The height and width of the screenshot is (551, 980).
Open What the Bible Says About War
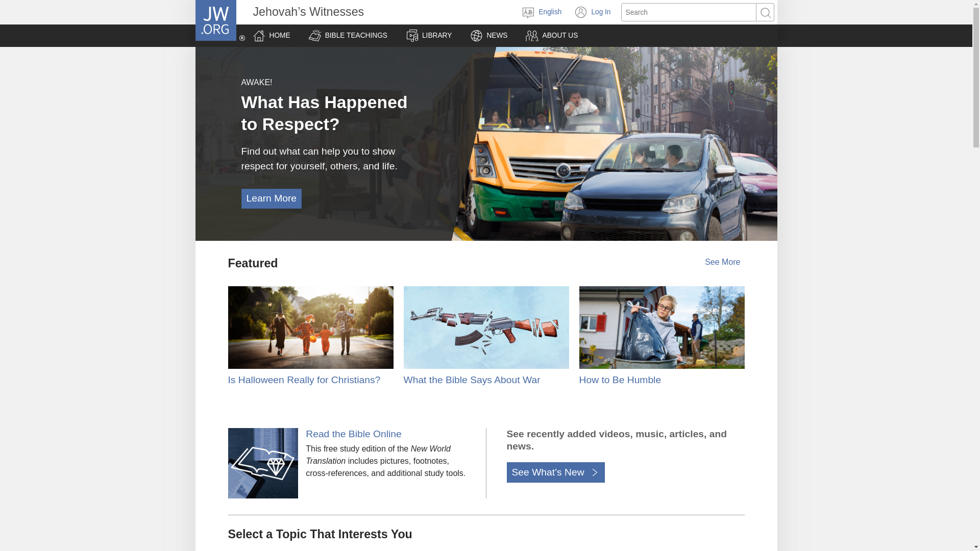472,380
